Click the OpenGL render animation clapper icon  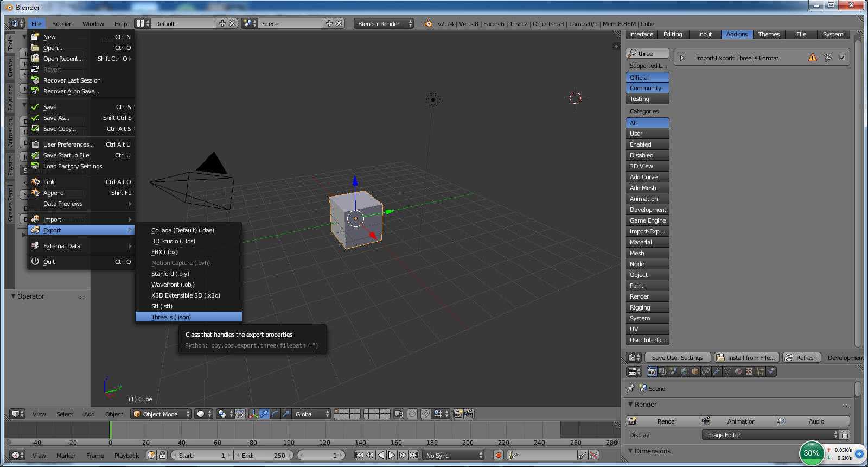coord(469,414)
